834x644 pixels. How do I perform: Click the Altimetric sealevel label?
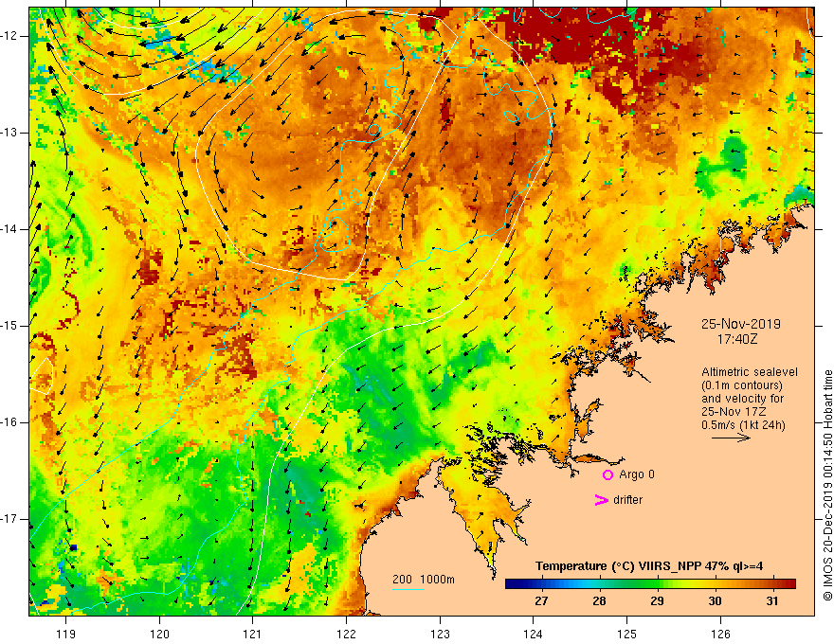(x=750, y=372)
